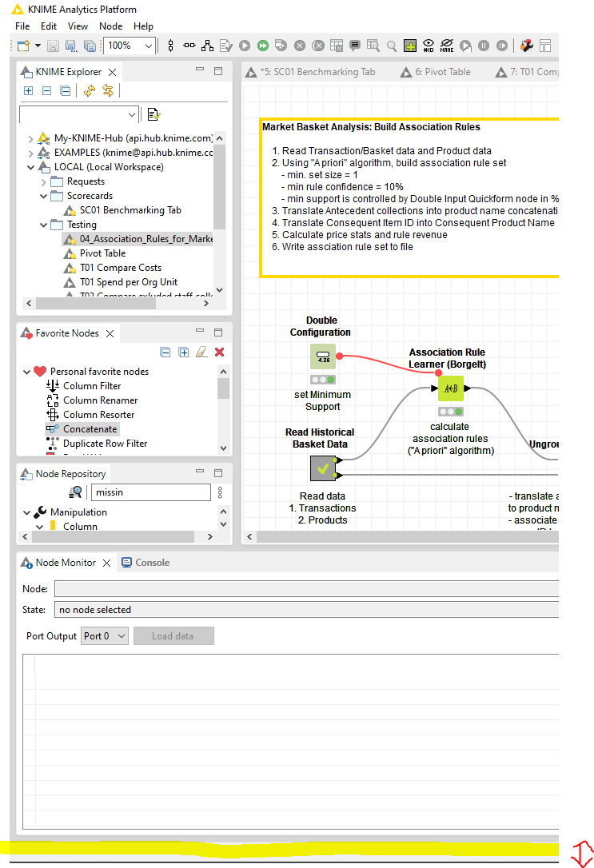This screenshot has height=868, width=594.
Task: Click the Add metanode toolbar icon
Action: click(410, 46)
